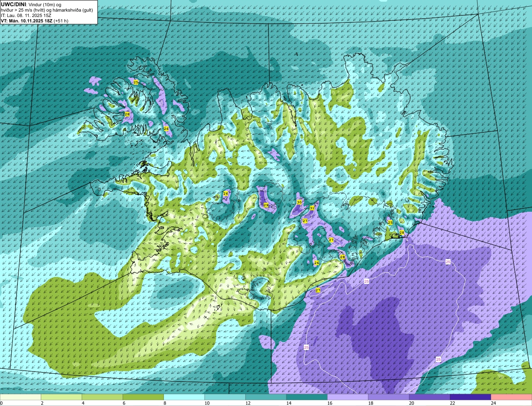Image resolution: width=532 pixels, height=406 pixels.
Task: Click the 16–18 m/s lavender legend swatch
Action: pyautogui.click(x=348, y=397)
